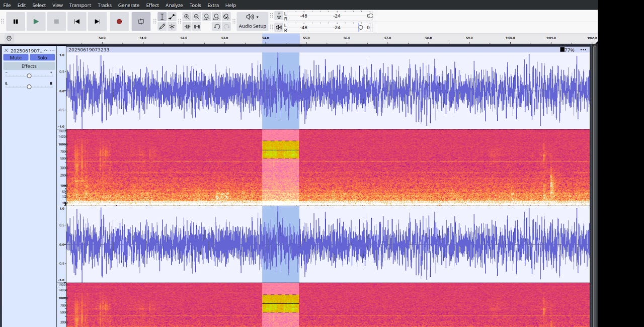Open the Generate menu

coord(129,5)
